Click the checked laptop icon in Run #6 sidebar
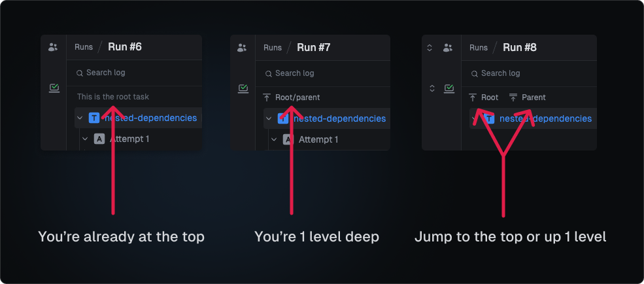644x284 pixels. (54, 88)
